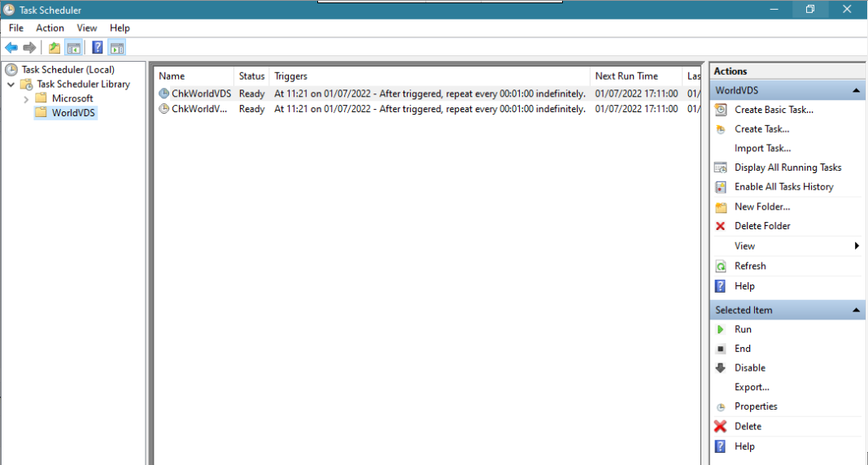This screenshot has height=465, width=868.
Task: Click the New Folder icon
Action: (x=721, y=207)
